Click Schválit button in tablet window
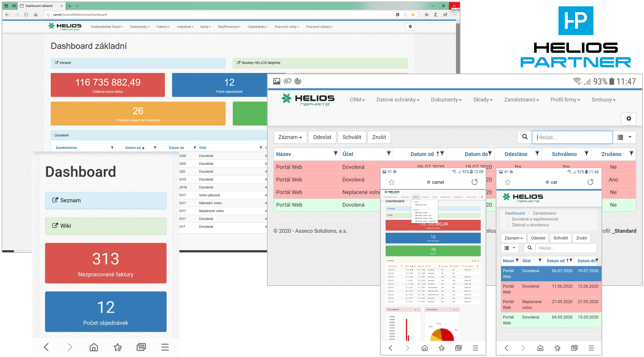 [352, 137]
